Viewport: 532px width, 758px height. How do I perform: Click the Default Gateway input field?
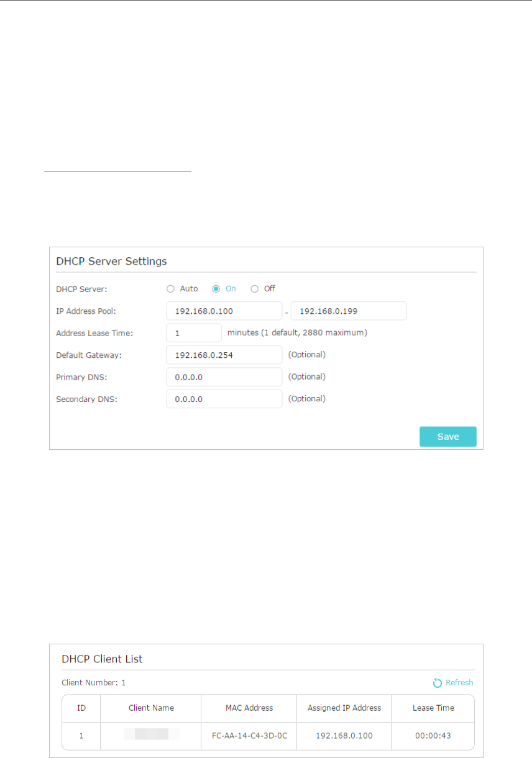[224, 355]
